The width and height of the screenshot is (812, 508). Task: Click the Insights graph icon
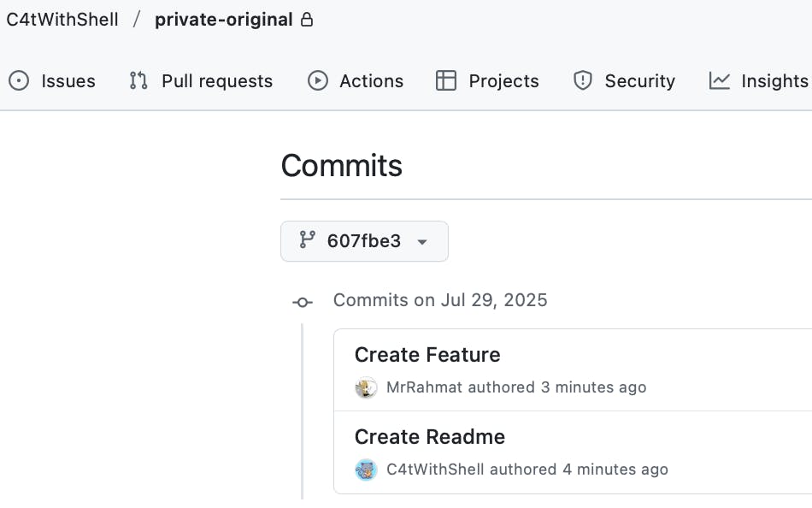pos(720,81)
